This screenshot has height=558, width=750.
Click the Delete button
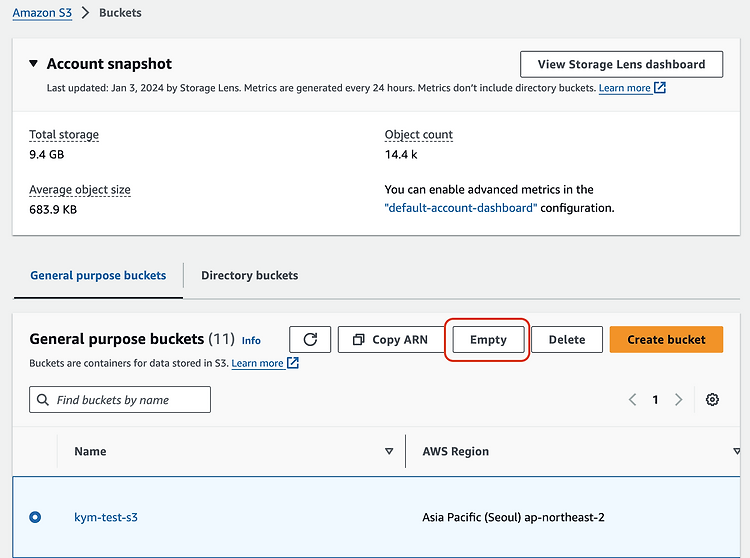click(x=567, y=339)
